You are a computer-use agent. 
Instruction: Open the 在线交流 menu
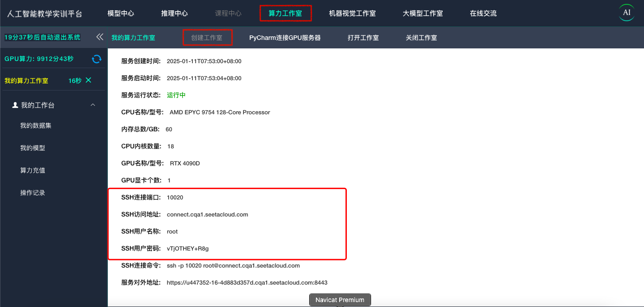pos(483,13)
